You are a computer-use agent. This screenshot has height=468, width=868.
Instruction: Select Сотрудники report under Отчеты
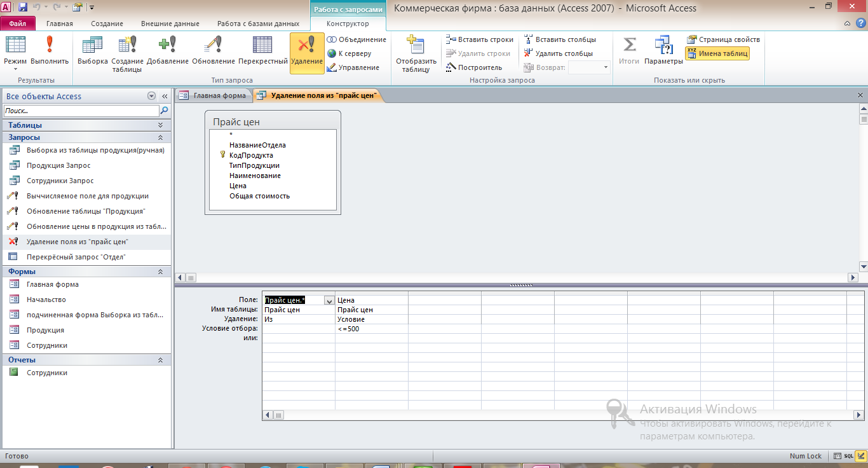click(86, 373)
